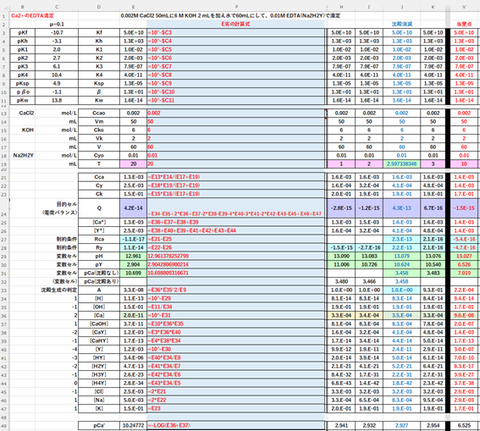Click the formula '=E43*E34/E5'
Screen dimensions: 480x431
[x=236, y=383]
